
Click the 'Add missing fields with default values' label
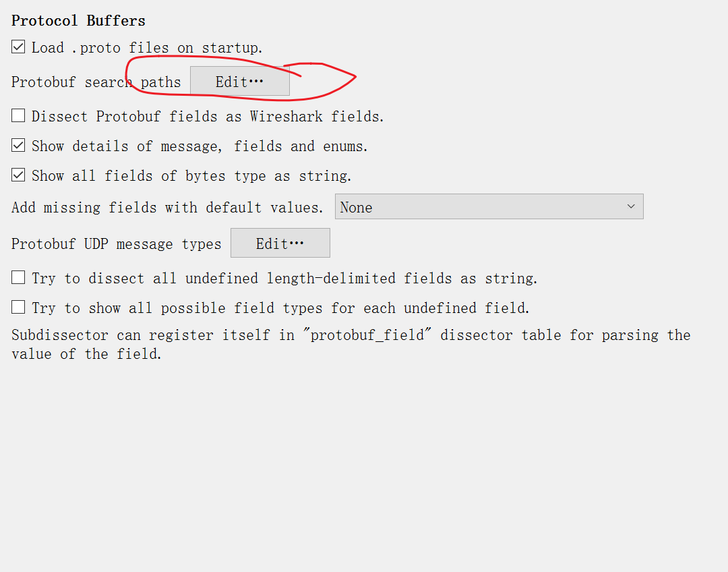167,207
